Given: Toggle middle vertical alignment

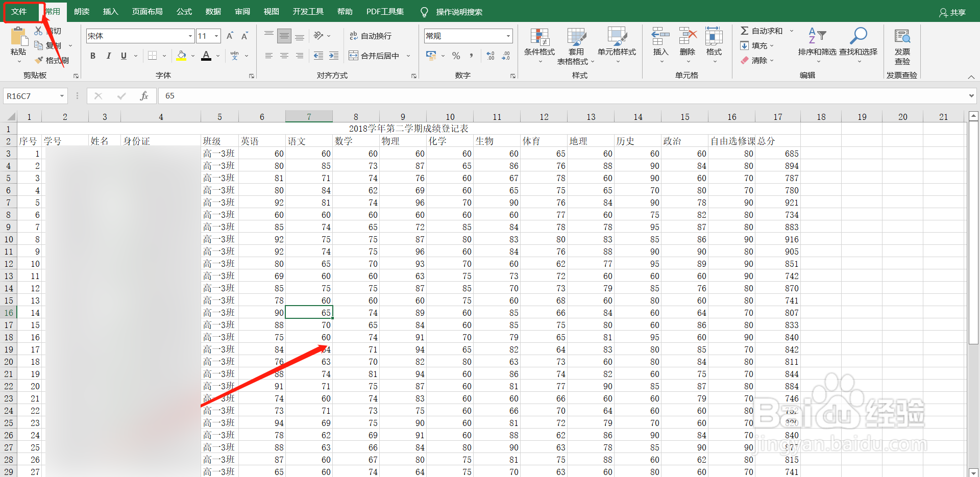Looking at the screenshot, I should click(284, 36).
